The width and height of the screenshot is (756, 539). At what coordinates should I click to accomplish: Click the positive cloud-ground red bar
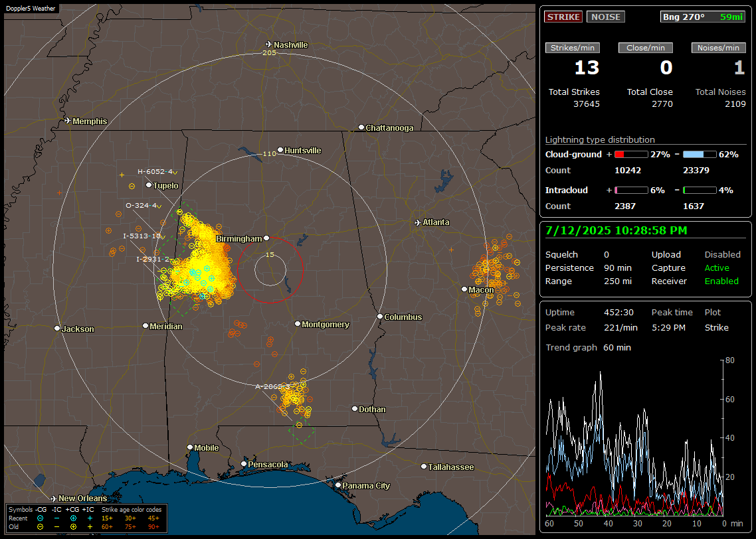[631, 154]
